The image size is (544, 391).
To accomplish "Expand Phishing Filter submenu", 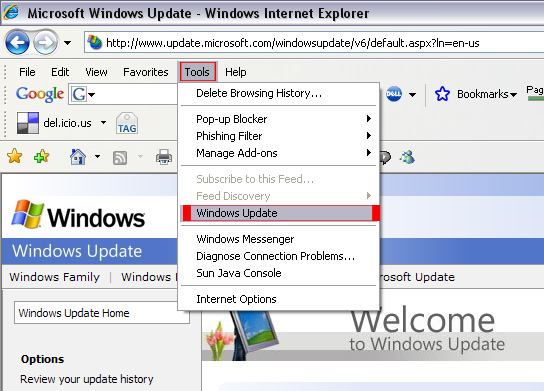I will coord(278,136).
